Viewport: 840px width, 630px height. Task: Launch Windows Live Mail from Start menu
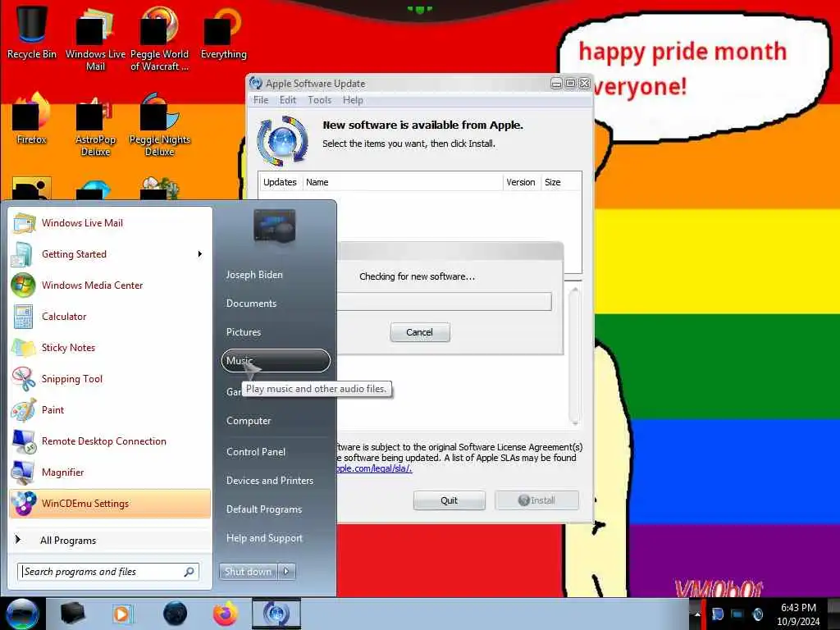(x=111, y=223)
